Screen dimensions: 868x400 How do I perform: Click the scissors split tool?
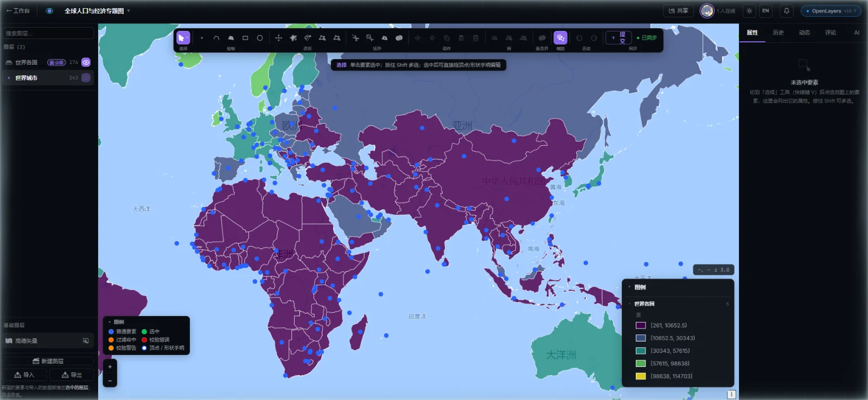coord(355,38)
